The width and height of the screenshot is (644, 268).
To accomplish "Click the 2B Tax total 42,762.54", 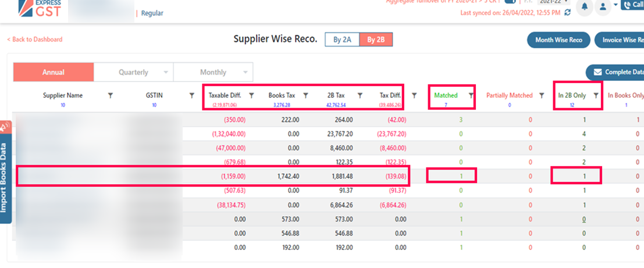I will (x=336, y=105).
